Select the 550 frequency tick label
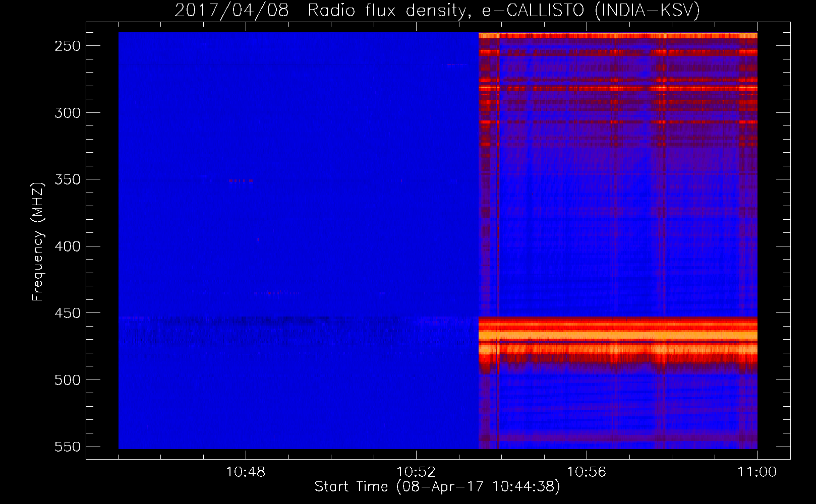The image size is (816, 504). click(x=68, y=447)
